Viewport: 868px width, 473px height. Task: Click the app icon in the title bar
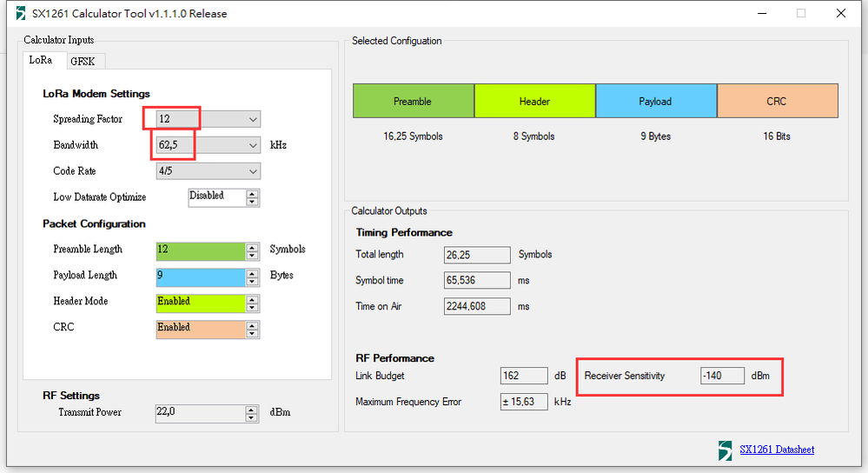[x=21, y=13]
